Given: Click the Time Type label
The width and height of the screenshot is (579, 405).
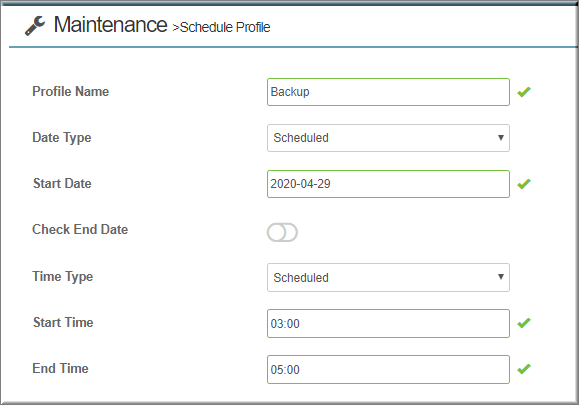Looking at the screenshot, I should point(62,277).
